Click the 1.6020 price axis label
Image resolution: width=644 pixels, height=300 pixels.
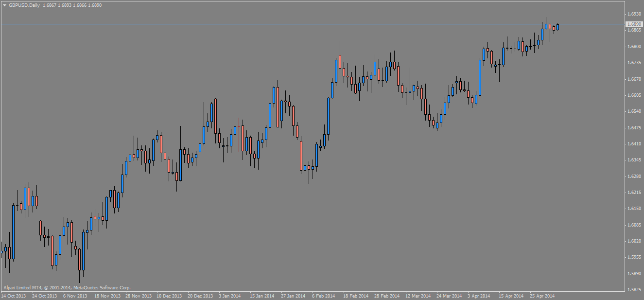tap(633, 241)
